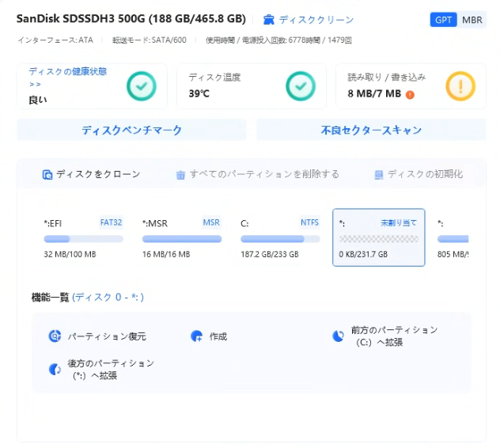Click the (ディスク 0 - *:) label
Image resolution: width=500 pixels, height=448 pixels.
point(108,297)
